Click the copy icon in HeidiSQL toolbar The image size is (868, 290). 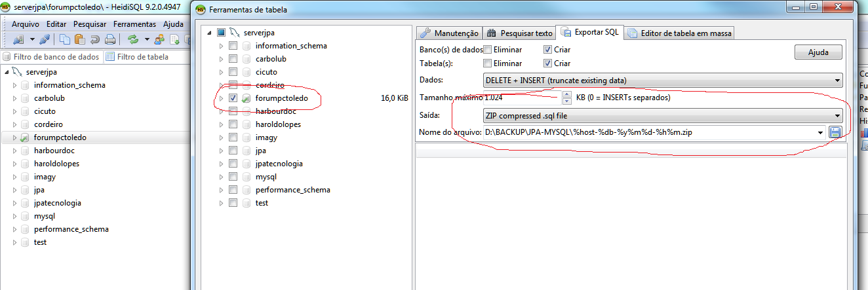(65, 39)
